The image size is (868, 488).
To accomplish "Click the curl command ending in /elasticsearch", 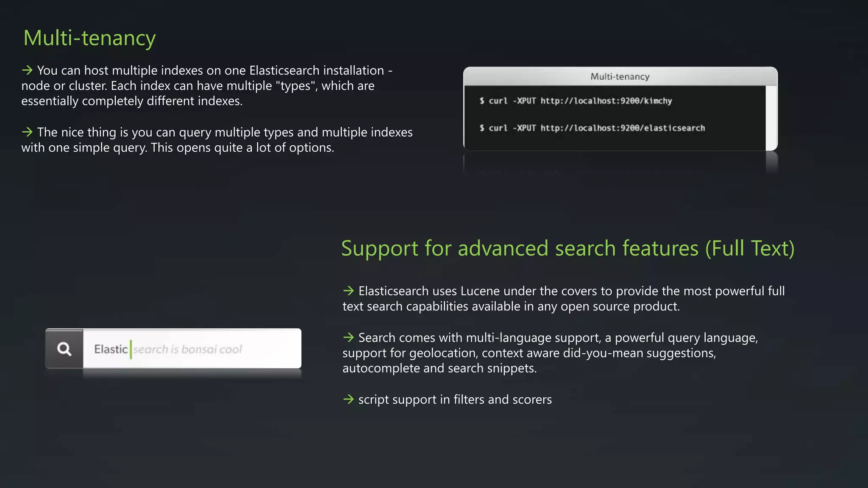I will (592, 128).
